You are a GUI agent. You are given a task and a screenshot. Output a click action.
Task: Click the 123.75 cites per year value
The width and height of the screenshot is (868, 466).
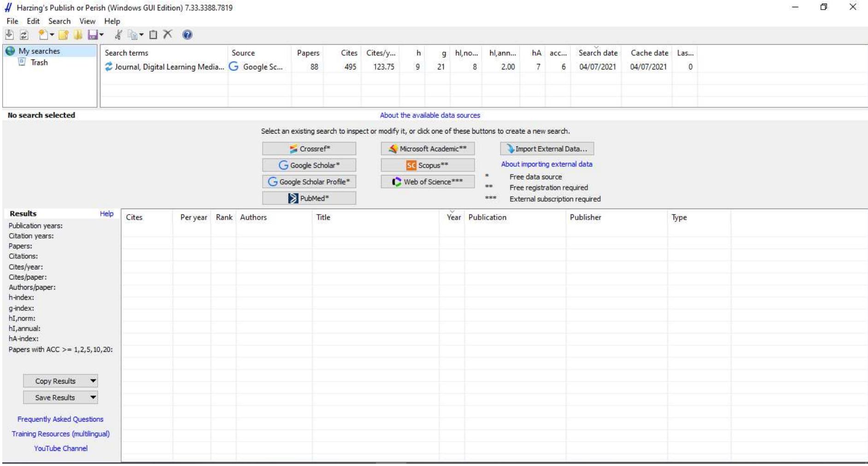pyautogui.click(x=384, y=67)
